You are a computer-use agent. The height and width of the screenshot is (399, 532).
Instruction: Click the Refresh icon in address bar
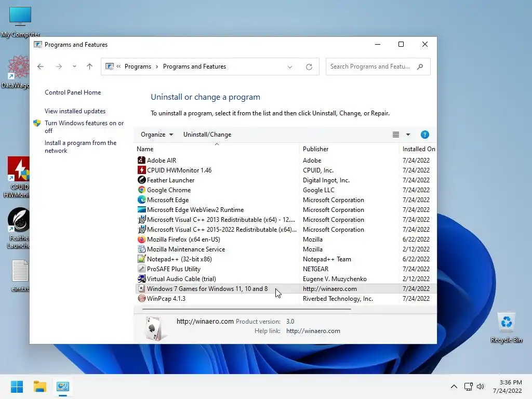point(309,67)
